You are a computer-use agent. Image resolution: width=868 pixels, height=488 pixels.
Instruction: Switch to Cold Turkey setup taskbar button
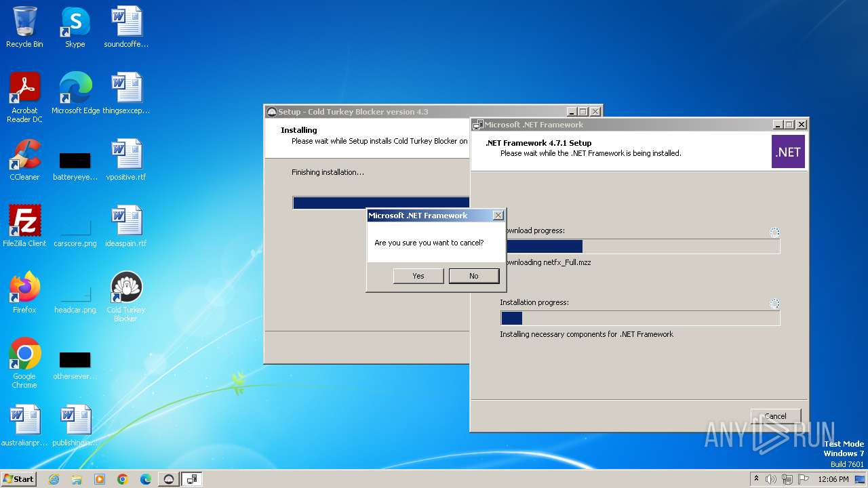(169, 479)
